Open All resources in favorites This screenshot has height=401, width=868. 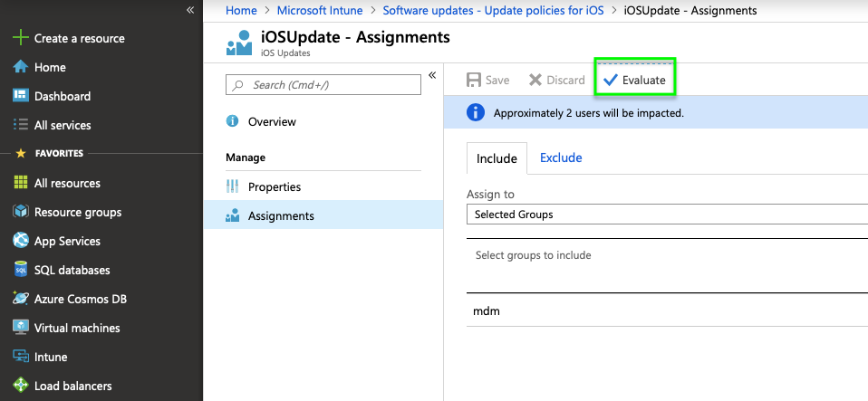67,183
